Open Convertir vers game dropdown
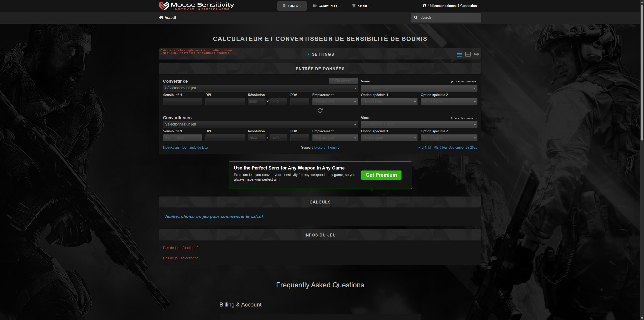 coord(260,124)
